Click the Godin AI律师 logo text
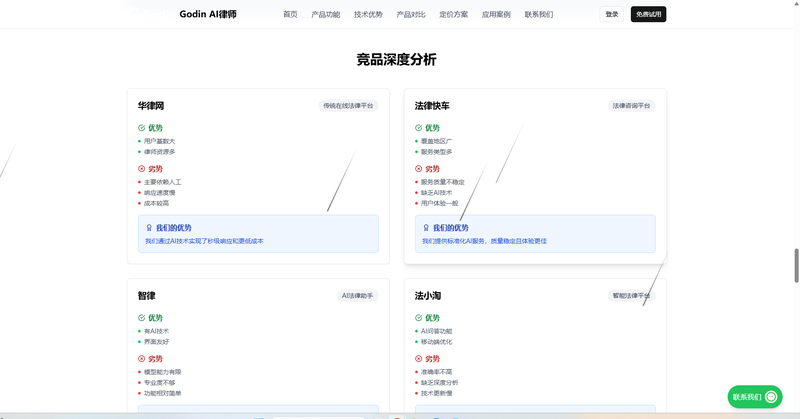Viewport: 800px width, 419px height. click(x=208, y=14)
